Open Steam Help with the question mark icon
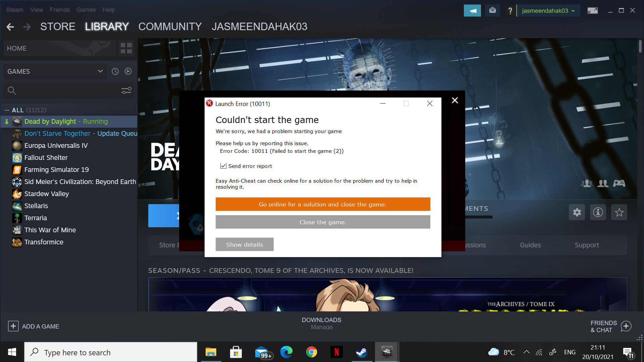The height and width of the screenshot is (362, 644). tap(510, 10)
